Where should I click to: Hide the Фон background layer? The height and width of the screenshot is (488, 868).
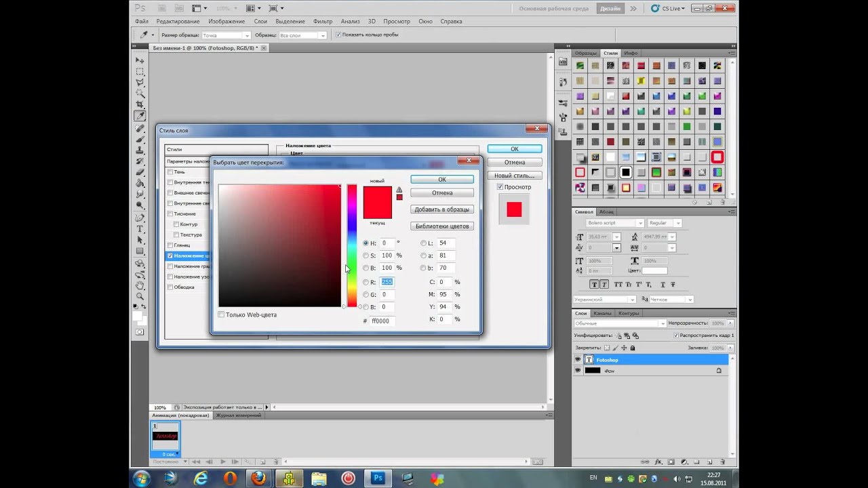pyautogui.click(x=578, y=371)
